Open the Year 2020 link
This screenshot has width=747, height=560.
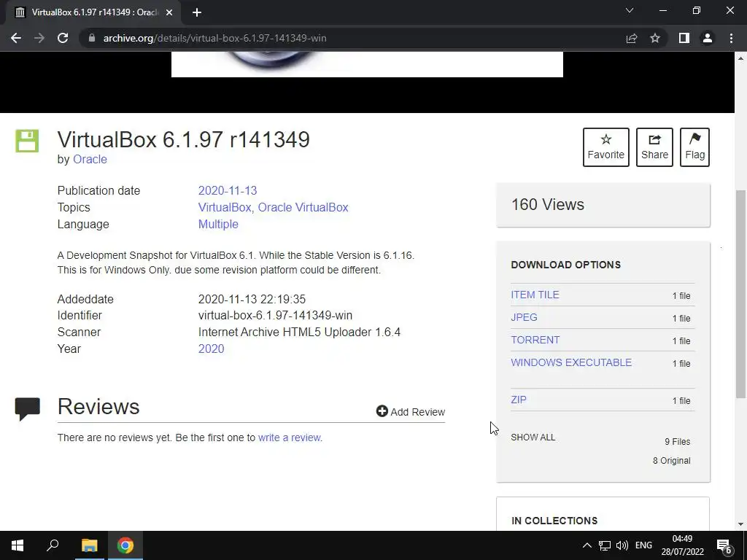211,349
